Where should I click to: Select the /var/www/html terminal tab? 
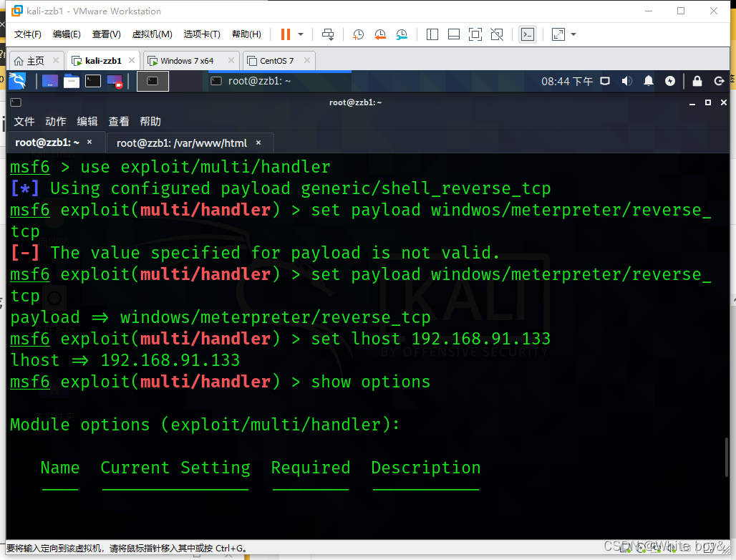189,143
